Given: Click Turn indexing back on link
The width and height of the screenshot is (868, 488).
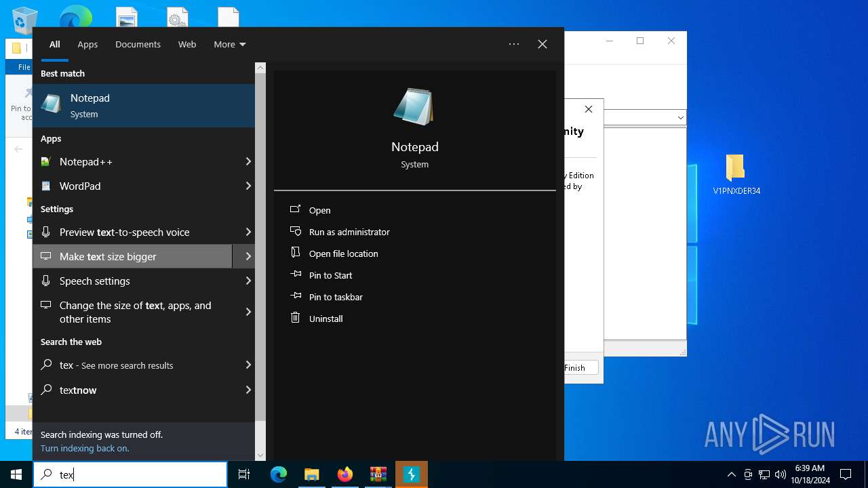Looking at the screenshot, I should click(85, 448).
